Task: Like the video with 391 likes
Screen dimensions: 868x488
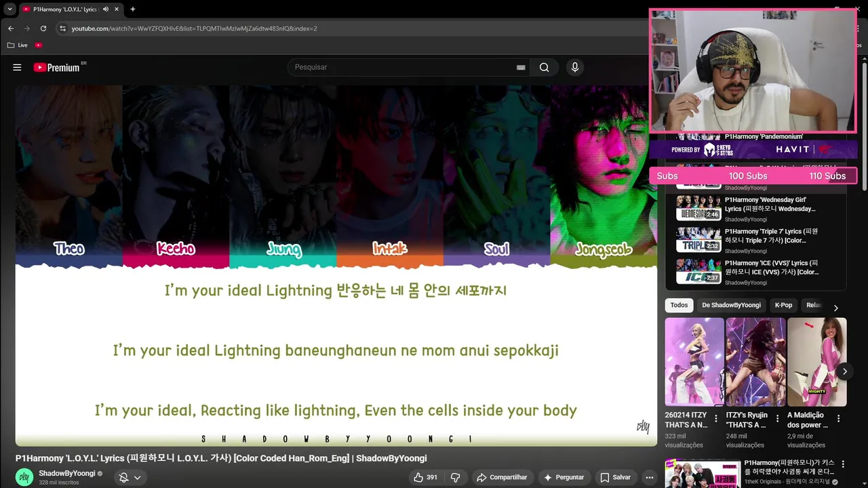Action: tap(425, 477)
